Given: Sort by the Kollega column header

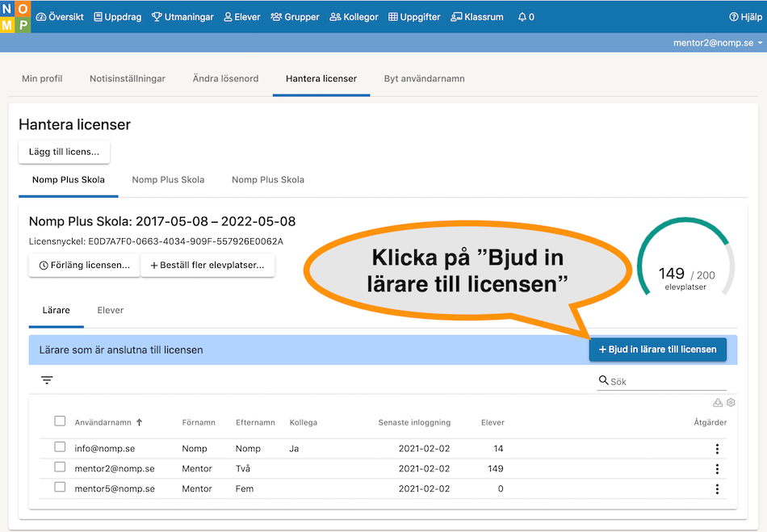Looking at the screenshot, I should coord(304,422).
